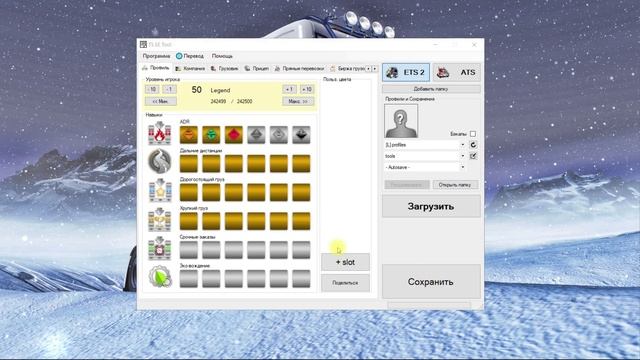Increase player level by 1
The width and height of the screenshot is (640, 360).
tap(289, 89)
